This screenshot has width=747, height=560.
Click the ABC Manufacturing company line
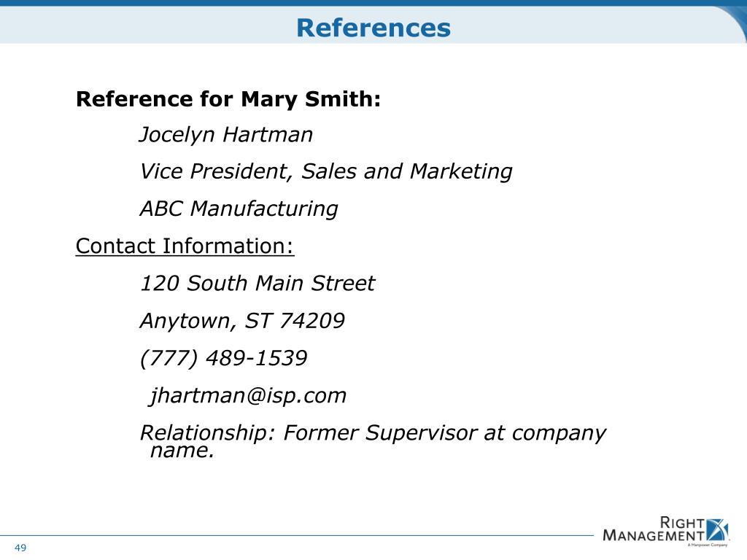pos(239,209)
